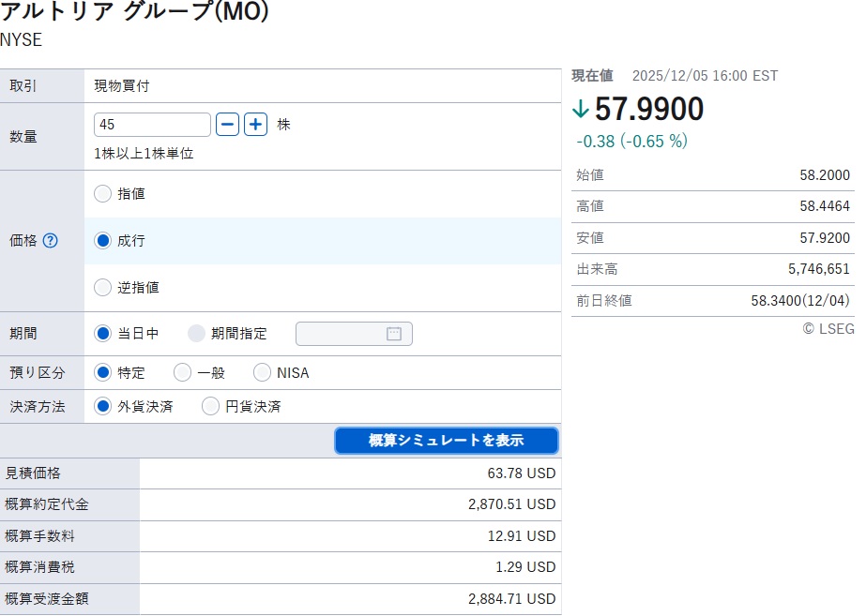Choose 当日中 for order period
Viewport: 866px width, 616px height.
coord(103,334)
